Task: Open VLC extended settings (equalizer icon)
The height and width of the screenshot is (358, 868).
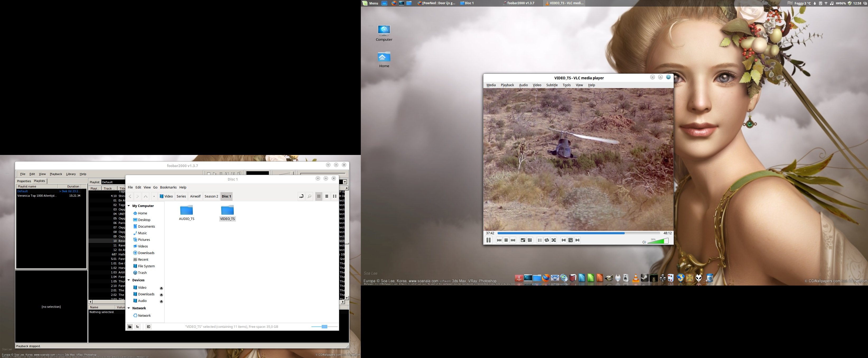Action: 530,240
